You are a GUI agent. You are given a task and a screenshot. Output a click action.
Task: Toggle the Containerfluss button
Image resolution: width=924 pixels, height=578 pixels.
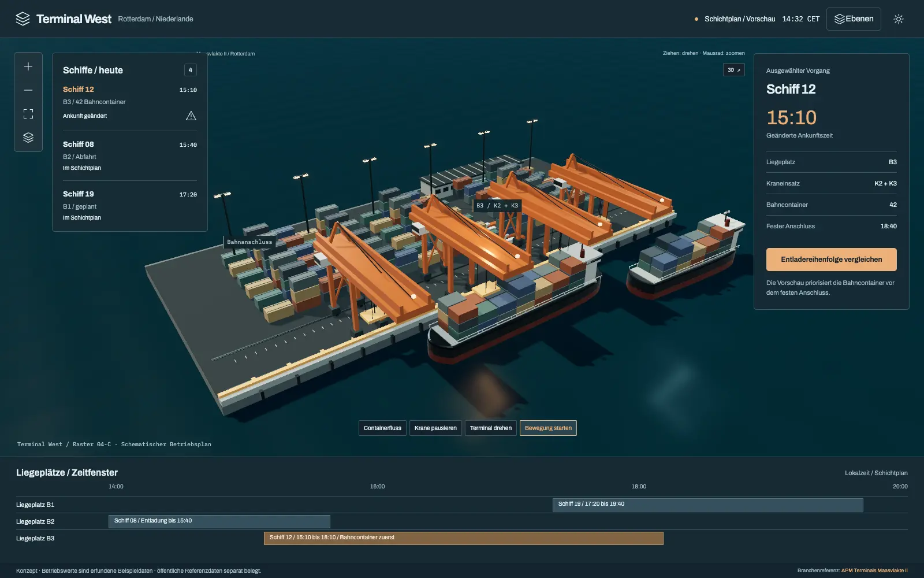tap(382, 428)
